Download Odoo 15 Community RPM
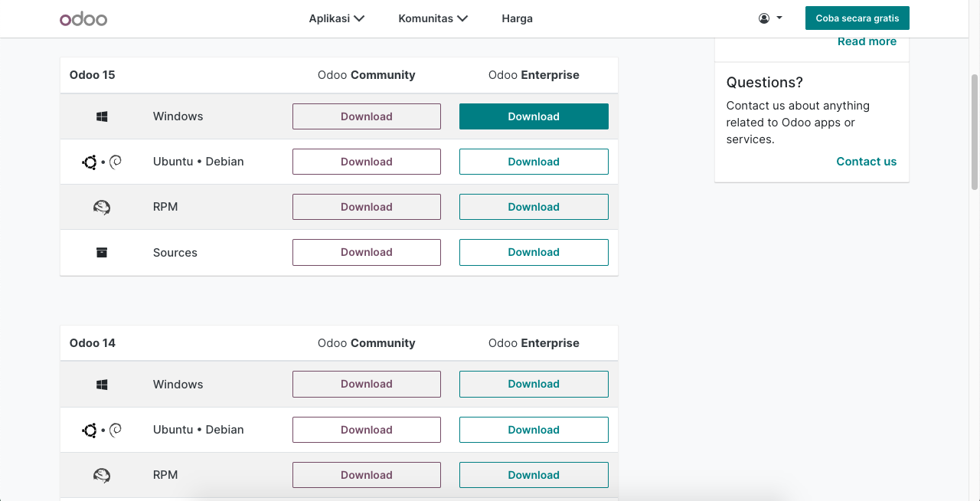Screen dimensions: 980x501 tap(367, 207)
